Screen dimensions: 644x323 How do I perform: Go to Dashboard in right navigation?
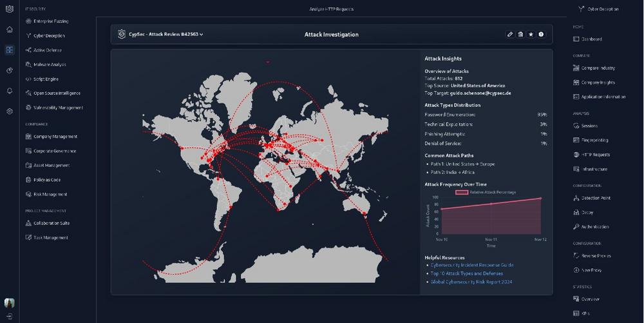point(591,39)
